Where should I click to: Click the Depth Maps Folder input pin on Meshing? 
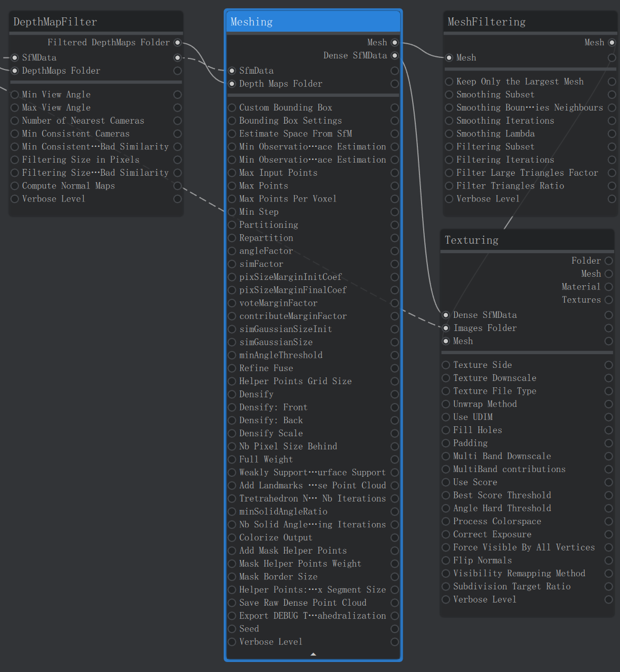coord(232,84)
